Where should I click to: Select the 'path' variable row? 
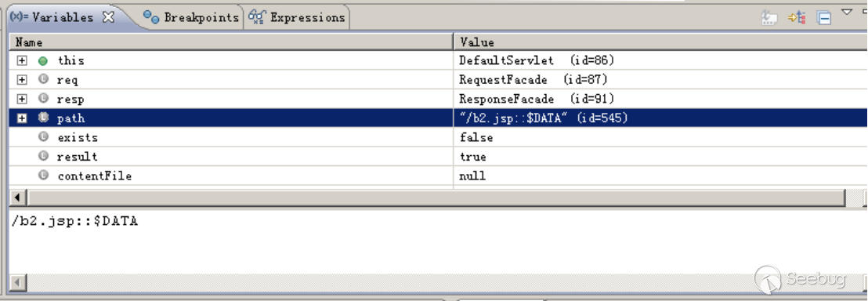438,118
